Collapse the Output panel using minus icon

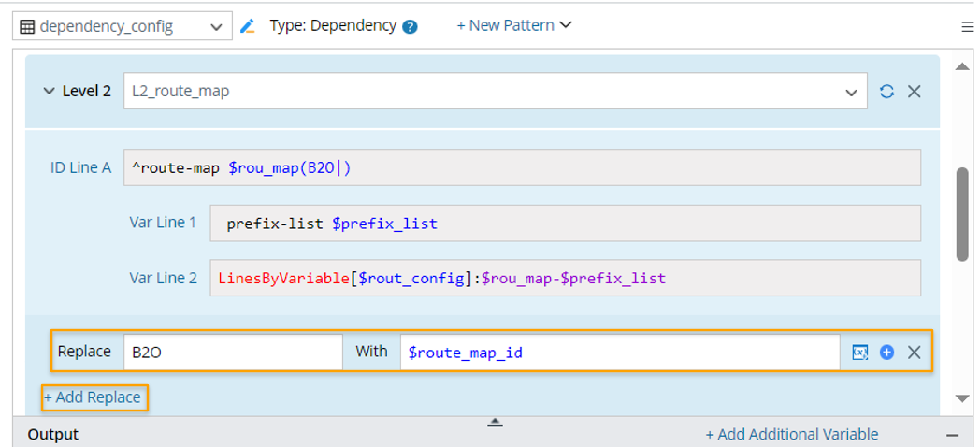(x=953, y=435)
